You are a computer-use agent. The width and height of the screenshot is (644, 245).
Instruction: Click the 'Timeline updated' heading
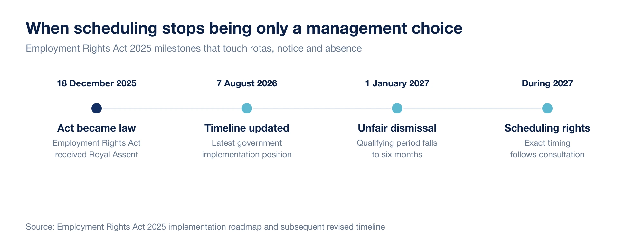click(247, 128)
